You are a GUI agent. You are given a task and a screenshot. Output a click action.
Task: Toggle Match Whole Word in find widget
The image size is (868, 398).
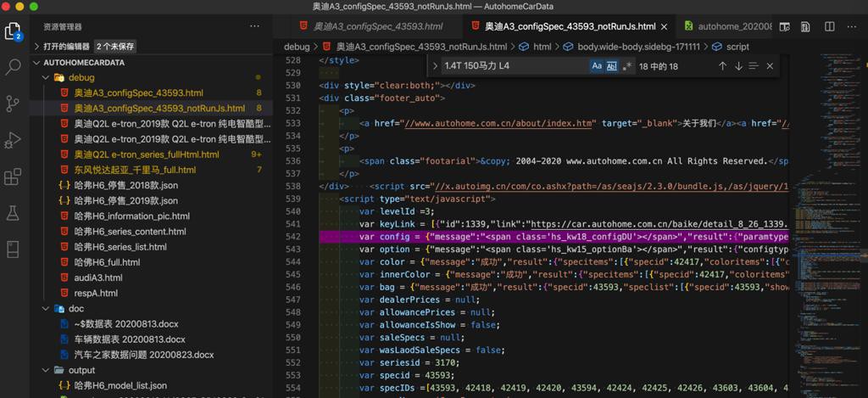coord(611,66)
